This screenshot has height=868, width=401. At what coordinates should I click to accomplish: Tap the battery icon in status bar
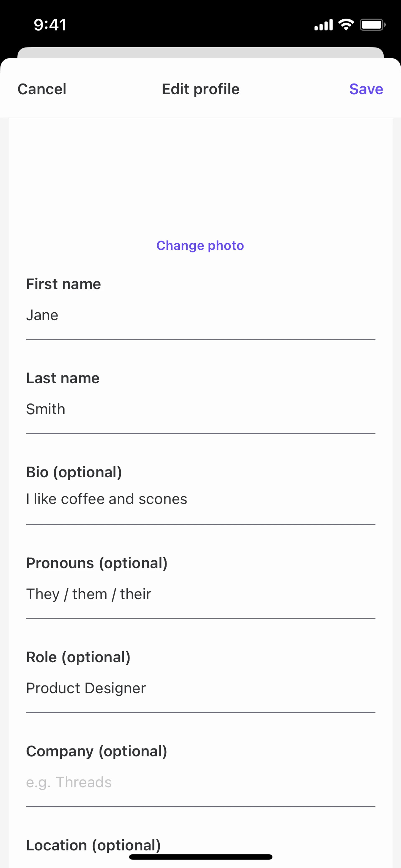pos(372,25)
